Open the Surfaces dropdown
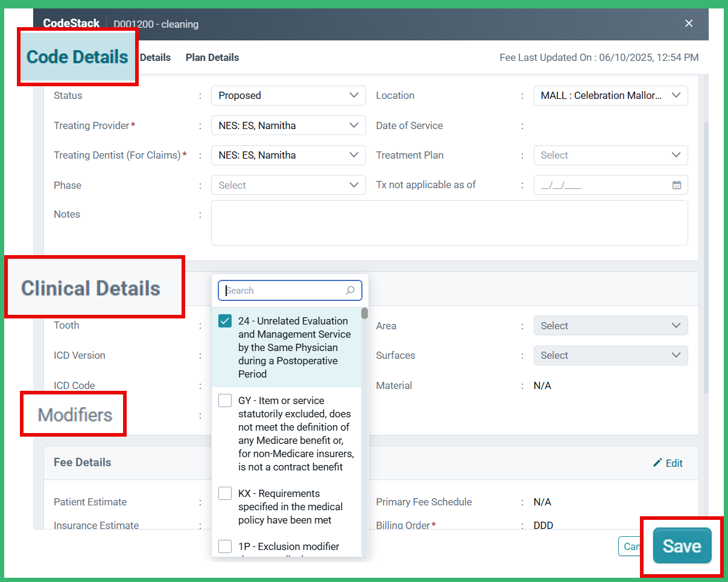 pos(610,355)
